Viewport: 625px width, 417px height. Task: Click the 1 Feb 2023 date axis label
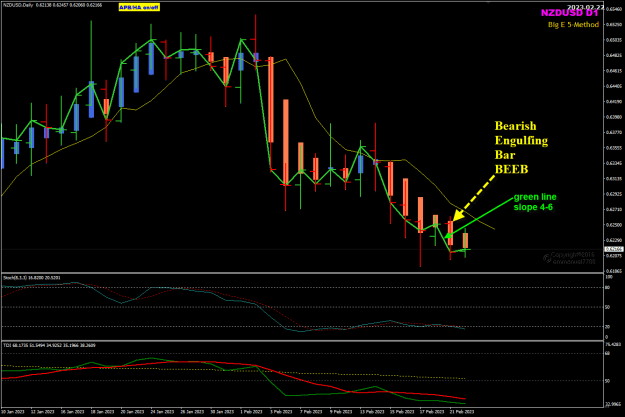click(252, 411)
